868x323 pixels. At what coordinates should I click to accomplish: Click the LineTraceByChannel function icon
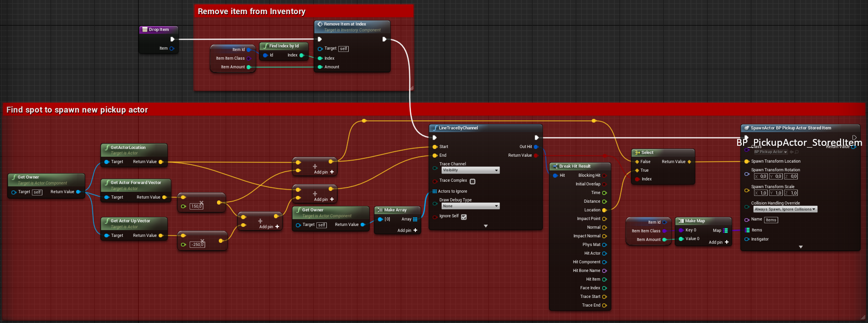[x=435, y=128]
